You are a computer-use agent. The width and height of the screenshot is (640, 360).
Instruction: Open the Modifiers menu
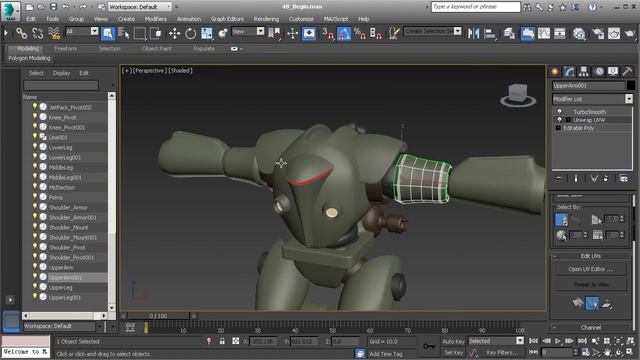[156, 19]
